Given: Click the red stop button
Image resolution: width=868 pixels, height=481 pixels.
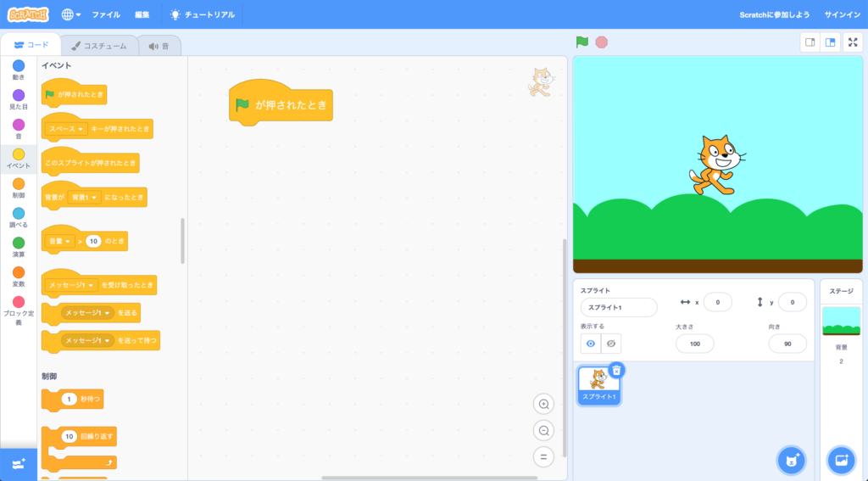Looking at the screenshot, I should click(x=601, y=42).
